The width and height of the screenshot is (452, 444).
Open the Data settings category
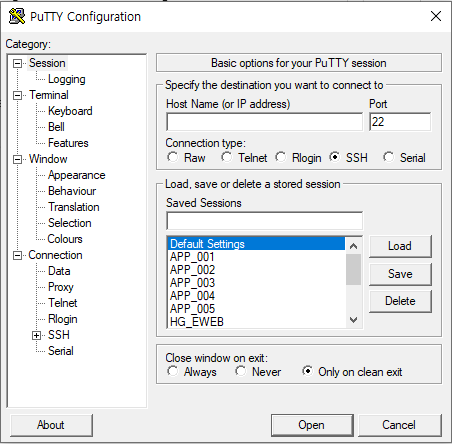click(59, 271)
